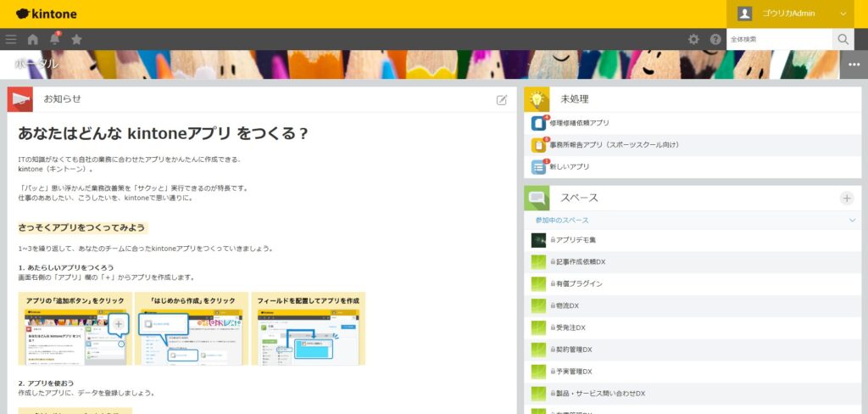
Task: Open the notifications bell
Action: [x=55, y=39]
